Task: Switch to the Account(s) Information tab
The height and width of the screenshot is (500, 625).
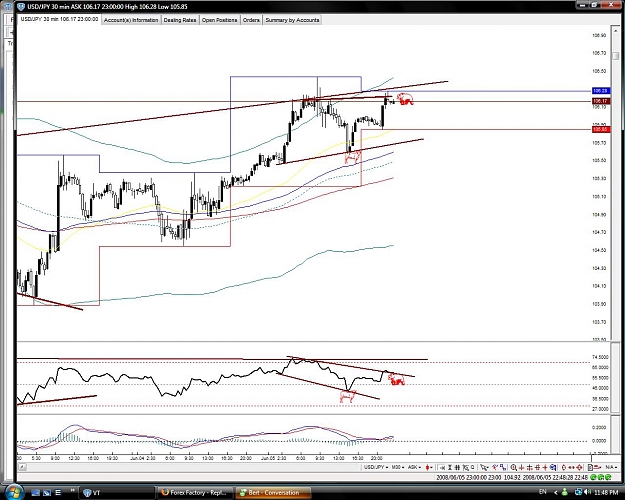Action: click(x=131, y=20)
